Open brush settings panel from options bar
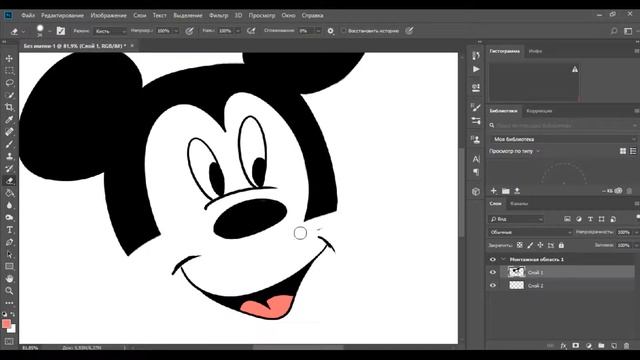 (x=61, y=31)
